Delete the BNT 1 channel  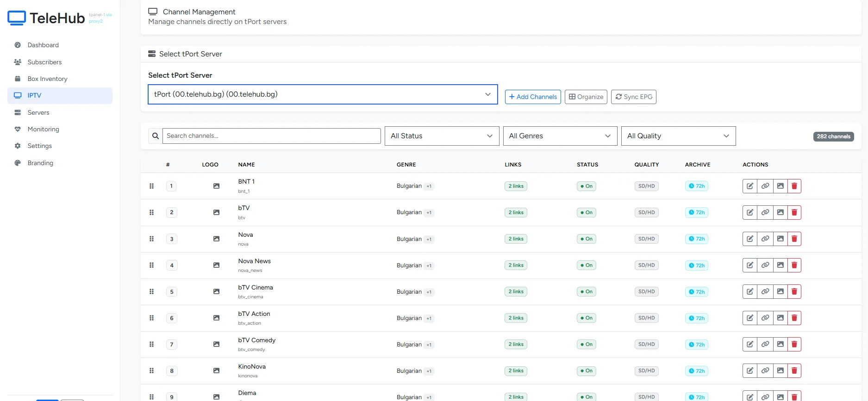[794, 186]
